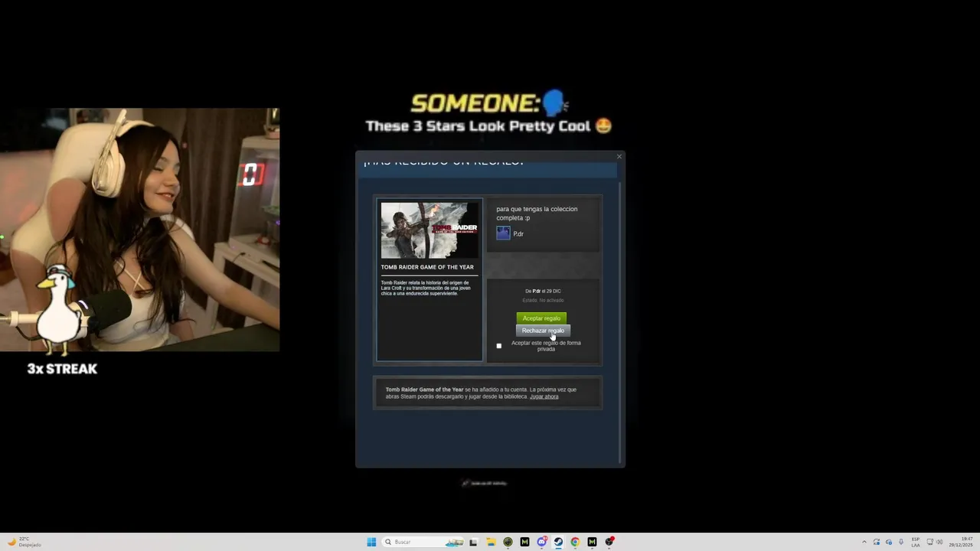Open the volume speaker tray icon

pos(939,542)
